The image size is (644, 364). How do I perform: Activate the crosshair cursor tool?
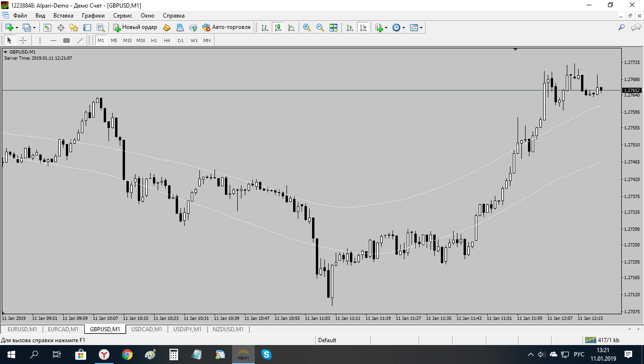pos(23,40)
